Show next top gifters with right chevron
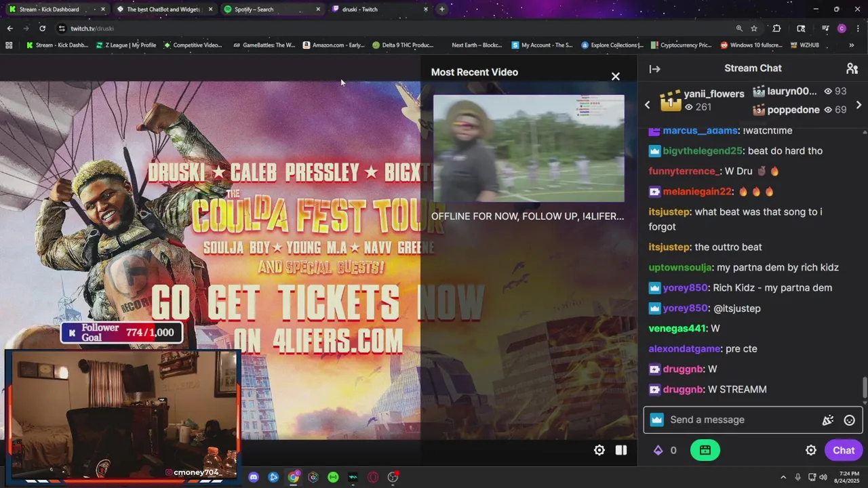 coord(859,105)
